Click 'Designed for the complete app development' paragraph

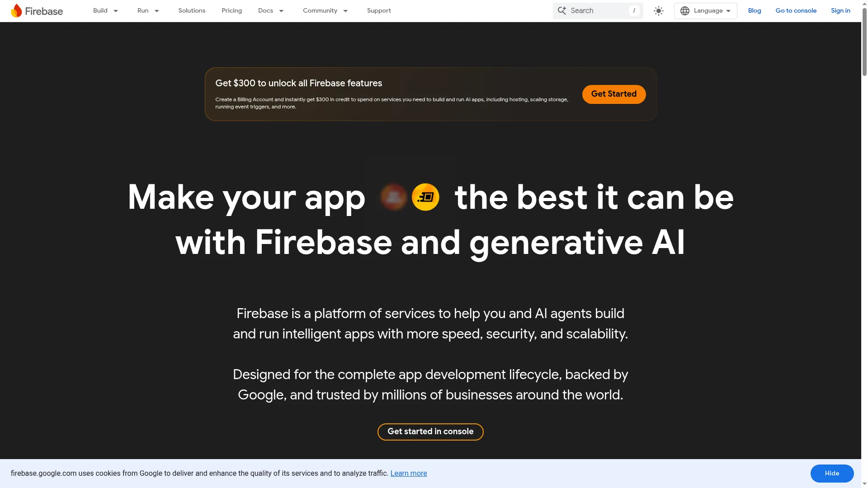pos(430,385)
